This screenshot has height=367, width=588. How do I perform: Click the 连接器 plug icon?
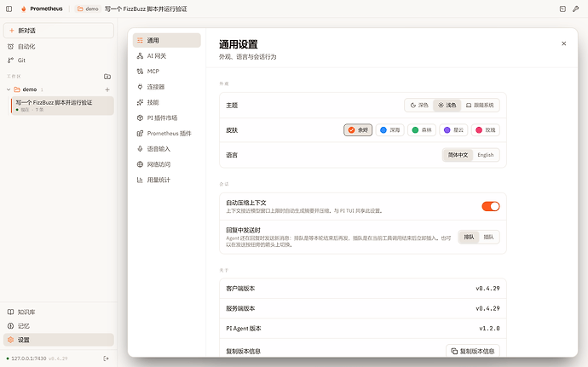tap(140, 87)
